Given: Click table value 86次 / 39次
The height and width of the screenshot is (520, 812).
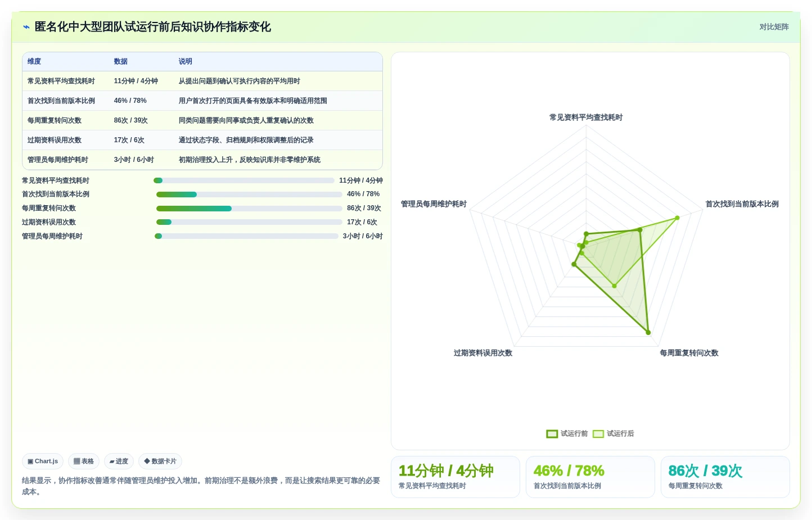Looking at the screenshot, I should point(131,120).
